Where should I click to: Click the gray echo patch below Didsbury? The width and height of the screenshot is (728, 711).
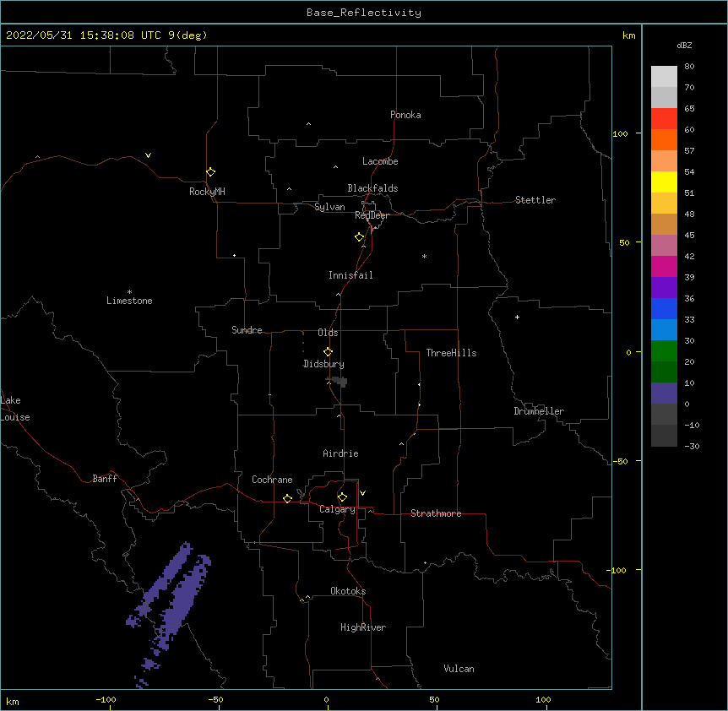click(338, 382)
